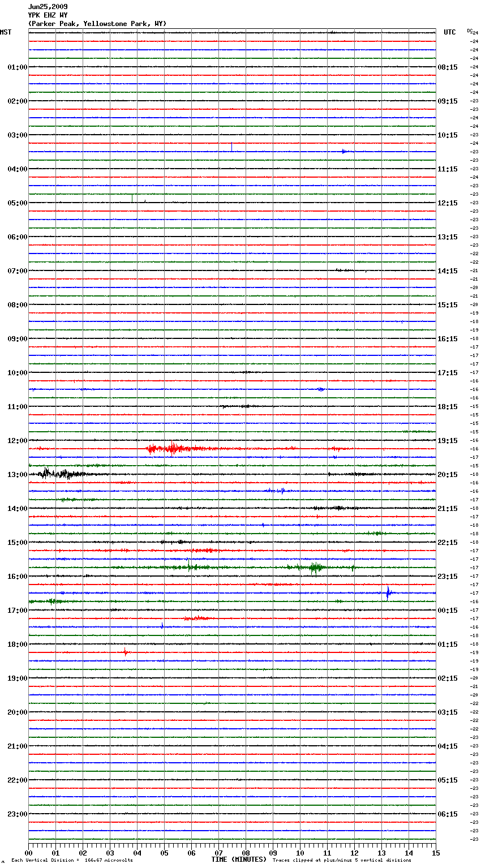Select the 15:00 MST time label

[x=18, y=543]
